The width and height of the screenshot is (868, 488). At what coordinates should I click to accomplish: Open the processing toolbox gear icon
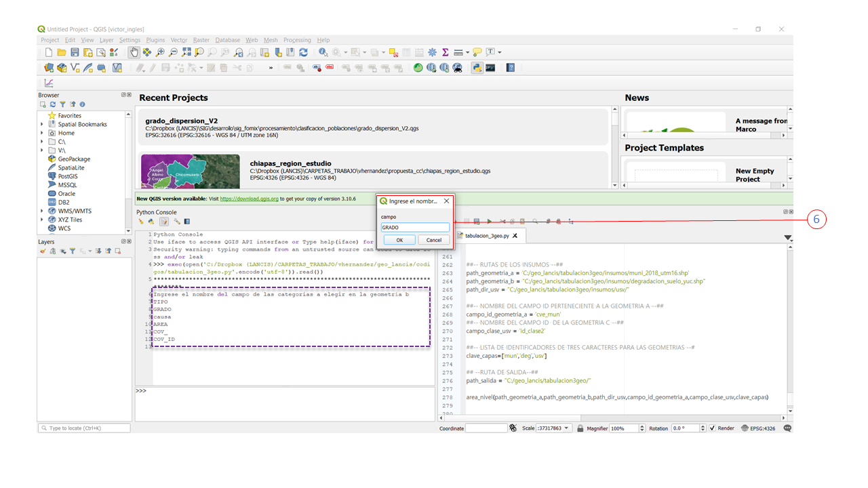[x=432, y=52]
